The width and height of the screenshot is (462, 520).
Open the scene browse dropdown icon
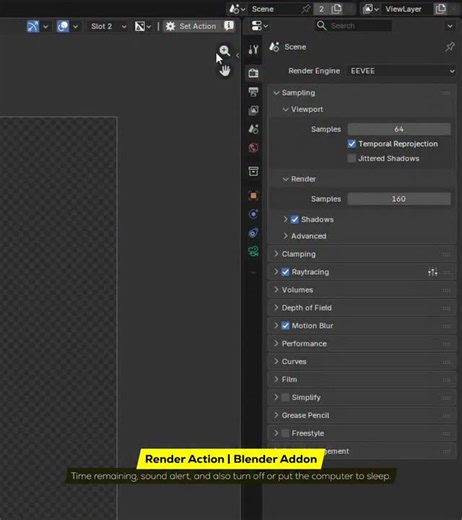[237, 9]
